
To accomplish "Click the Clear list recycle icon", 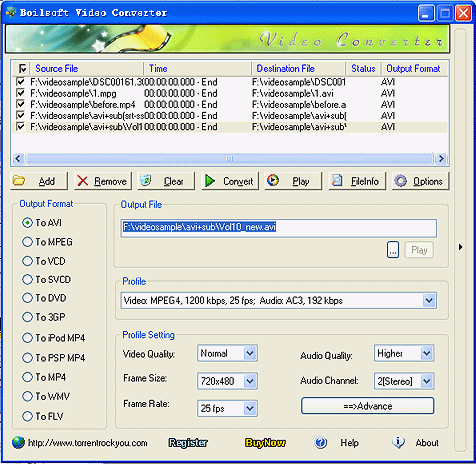I will point(146,180).
